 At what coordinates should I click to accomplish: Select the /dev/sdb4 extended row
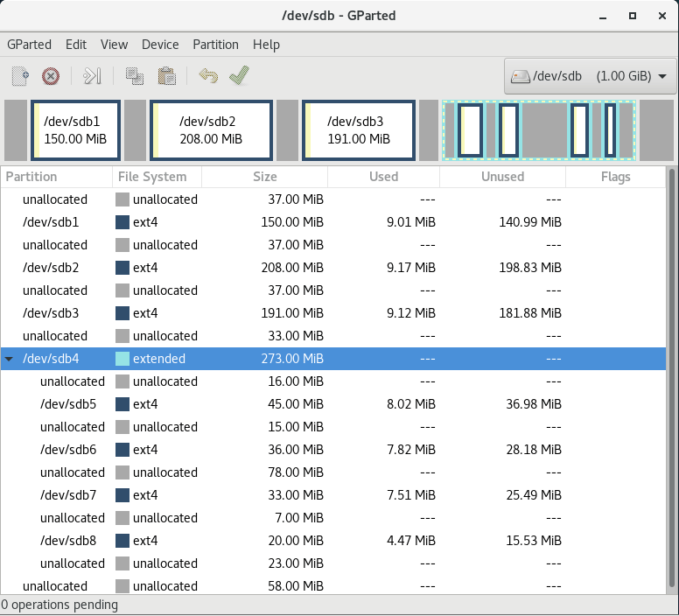pyautogui.click(x=333, y=359)
